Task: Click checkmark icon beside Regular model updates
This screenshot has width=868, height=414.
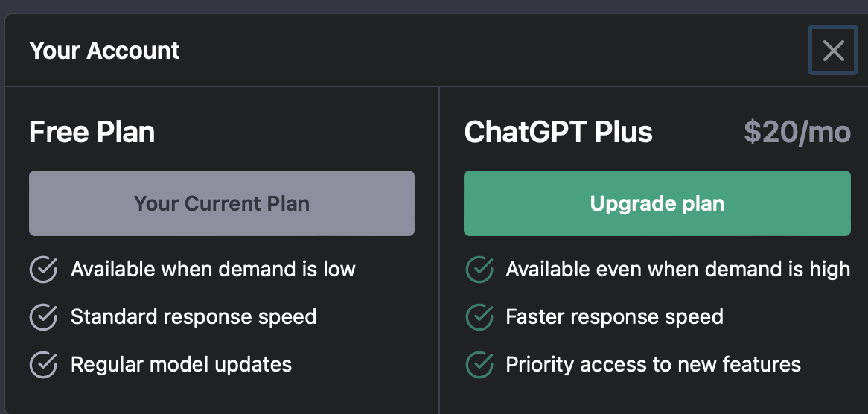Action: (x=43, y=365)
